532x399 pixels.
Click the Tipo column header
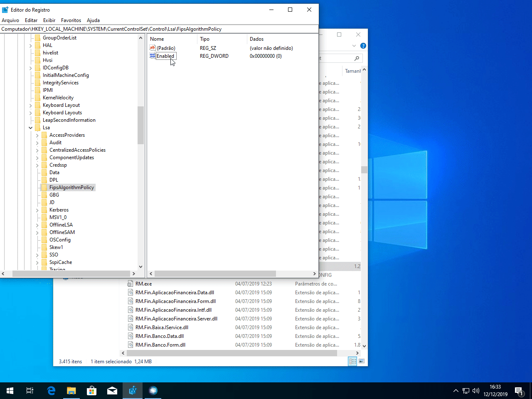222,39
